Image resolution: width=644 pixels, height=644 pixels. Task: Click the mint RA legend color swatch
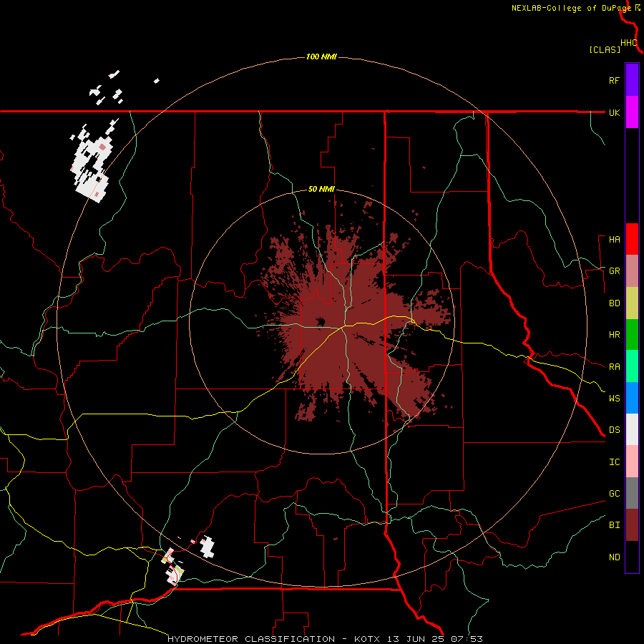tap(632, 366)
